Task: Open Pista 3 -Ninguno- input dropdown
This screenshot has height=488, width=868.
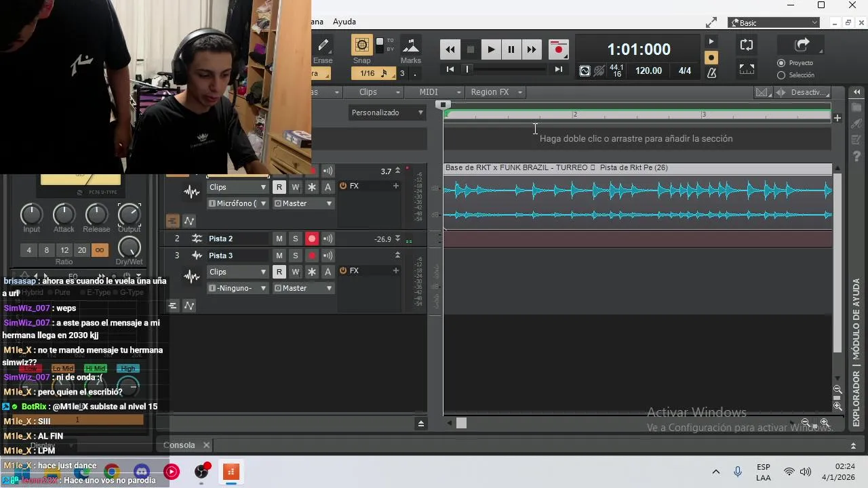Action: [237, 288]
